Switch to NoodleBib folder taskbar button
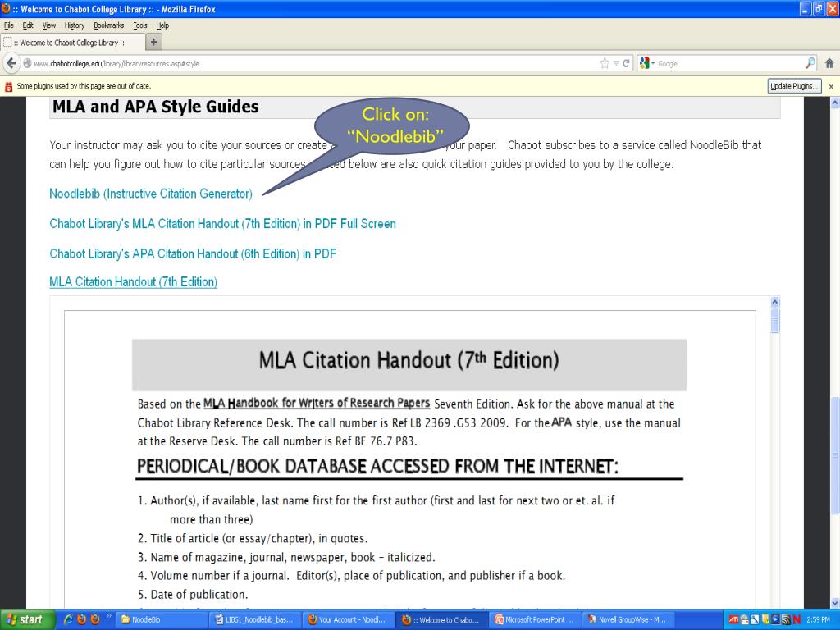The width and height of the screenshot is (840, 630). (x=161, y=620)
